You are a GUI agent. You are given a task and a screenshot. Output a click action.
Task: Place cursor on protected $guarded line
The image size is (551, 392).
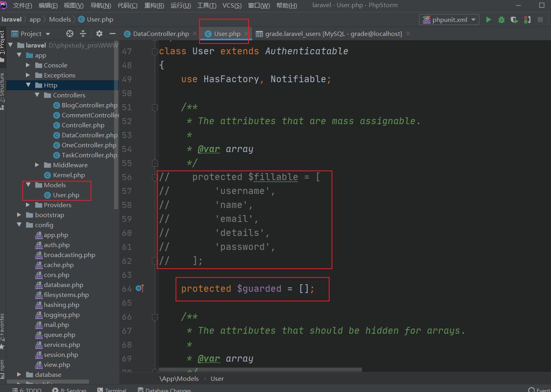tap(247, 289)
